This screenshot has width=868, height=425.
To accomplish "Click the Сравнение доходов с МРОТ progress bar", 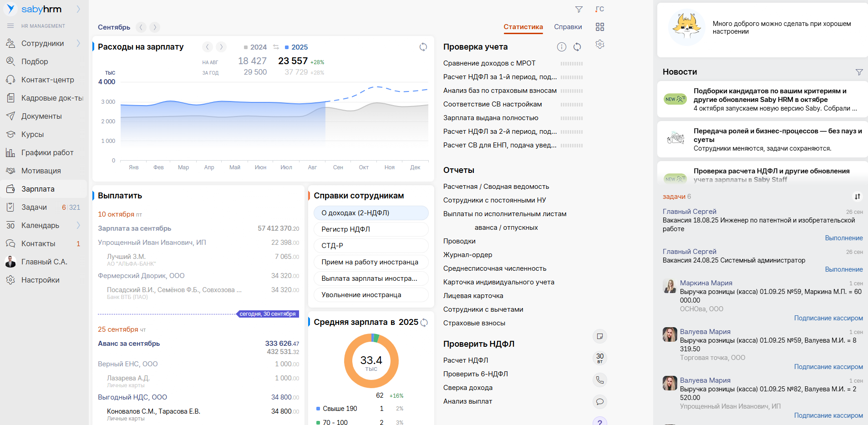I will (x=571, y=64).
